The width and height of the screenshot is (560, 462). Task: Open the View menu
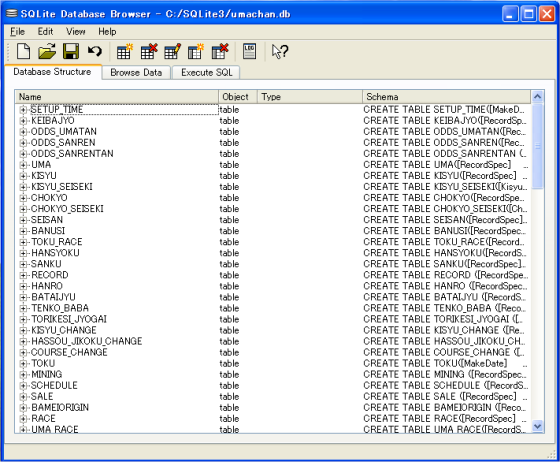coord(76,32)
